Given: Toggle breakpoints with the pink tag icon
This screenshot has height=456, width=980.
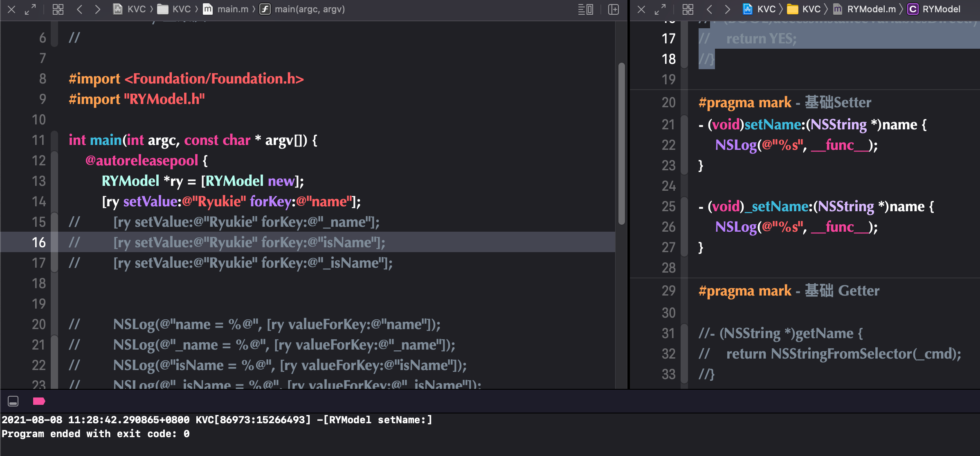Looking at the screenshot, I should [x=39, y=401].
